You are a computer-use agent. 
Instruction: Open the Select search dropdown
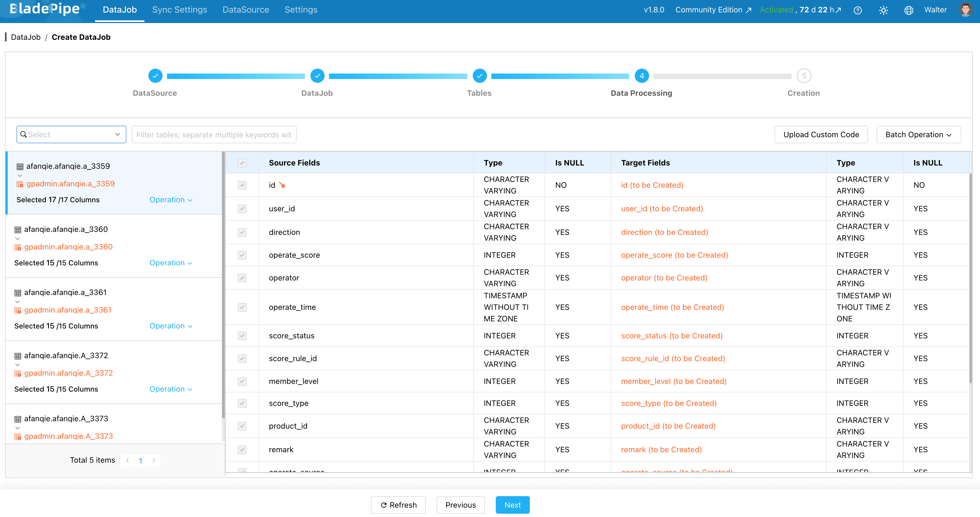click(x=71, y=134)
